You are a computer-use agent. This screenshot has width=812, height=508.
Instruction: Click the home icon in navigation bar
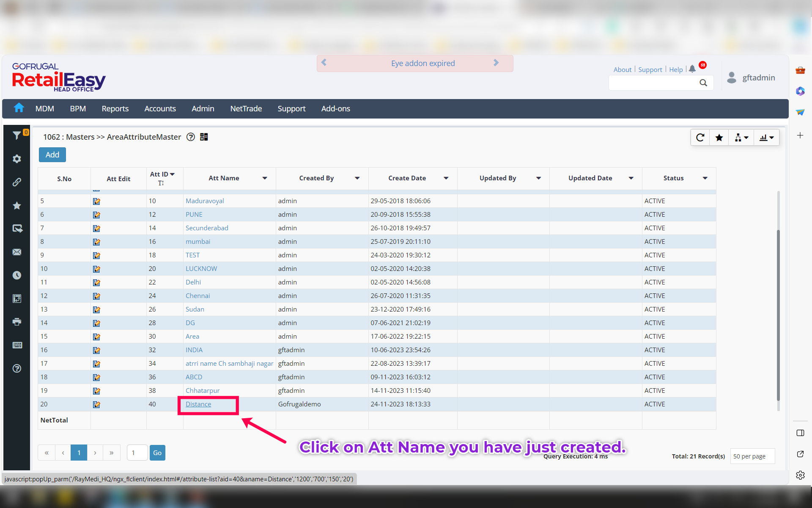point(19,108)
